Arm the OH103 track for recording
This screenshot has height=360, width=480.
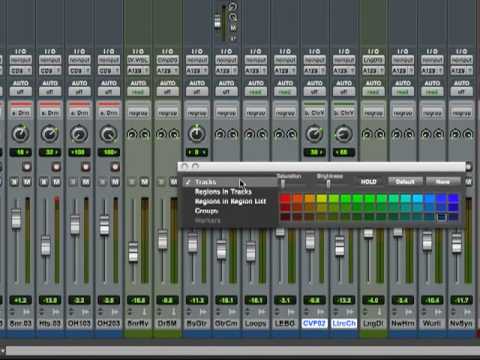[x=86, y=166]
